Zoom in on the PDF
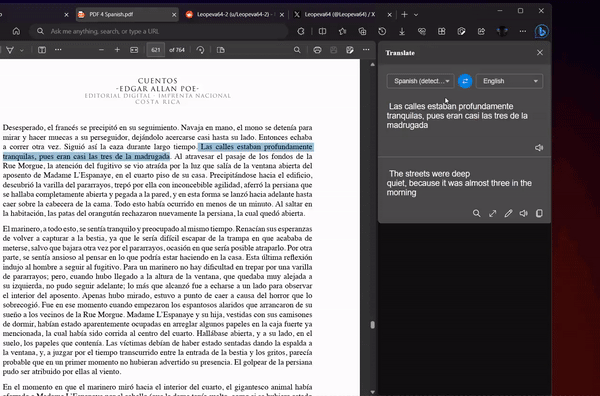The width and height of the screenshot is (600, 396). (x=117, y=50)
